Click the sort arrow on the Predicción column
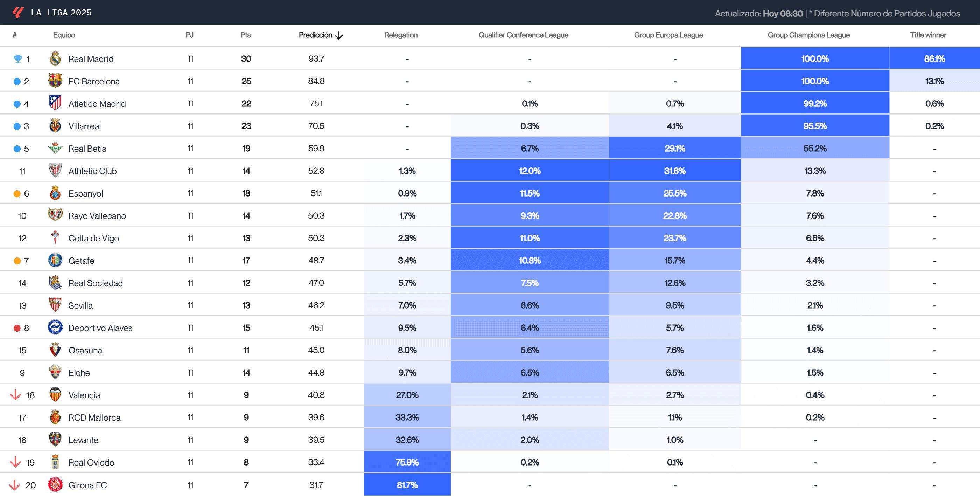 pyautogui.click(x=338, y=35)
